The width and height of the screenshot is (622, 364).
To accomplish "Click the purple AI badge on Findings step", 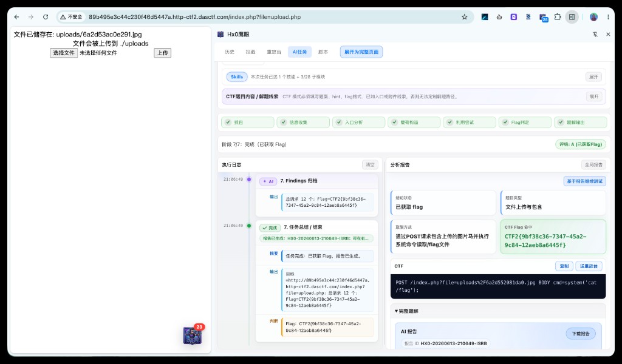I will point(268,181).
